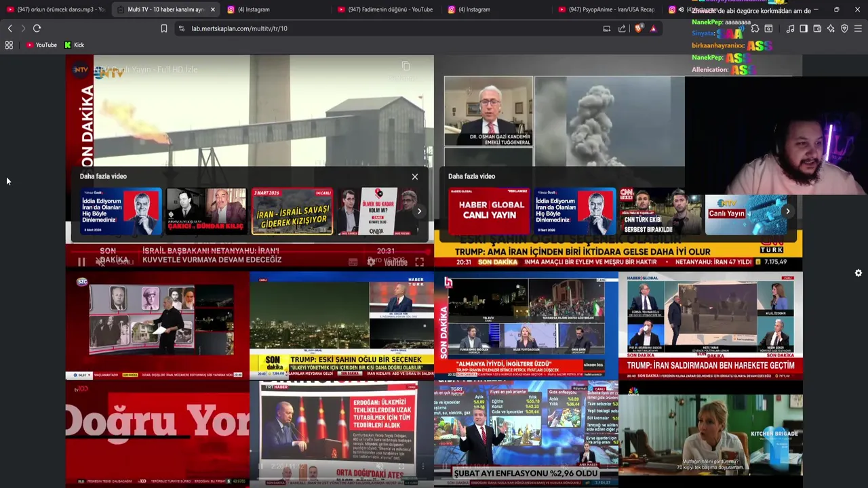The width and height of the screenshot is (868, 488).
Task: Pause the NTV live video
Action: pos(81,262)
